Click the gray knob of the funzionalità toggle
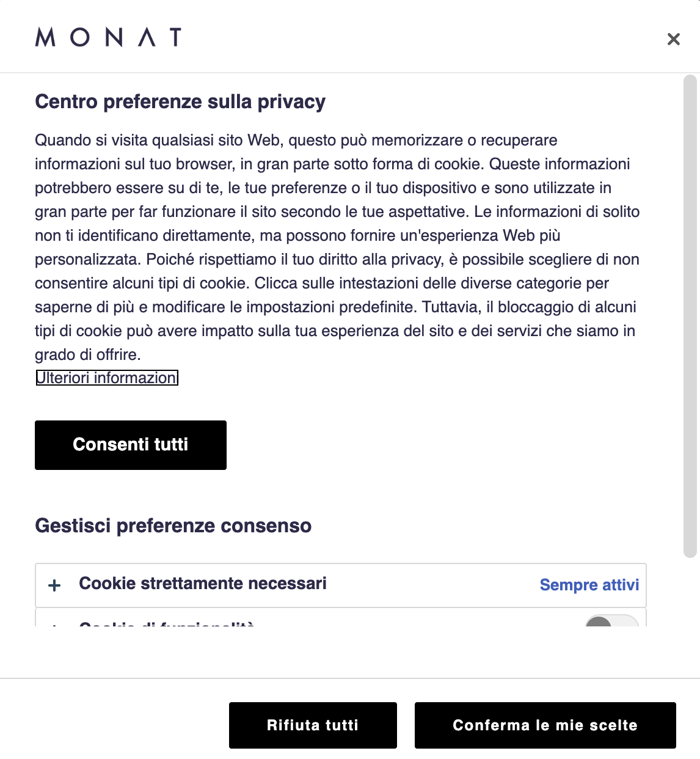 pos(599,622)
